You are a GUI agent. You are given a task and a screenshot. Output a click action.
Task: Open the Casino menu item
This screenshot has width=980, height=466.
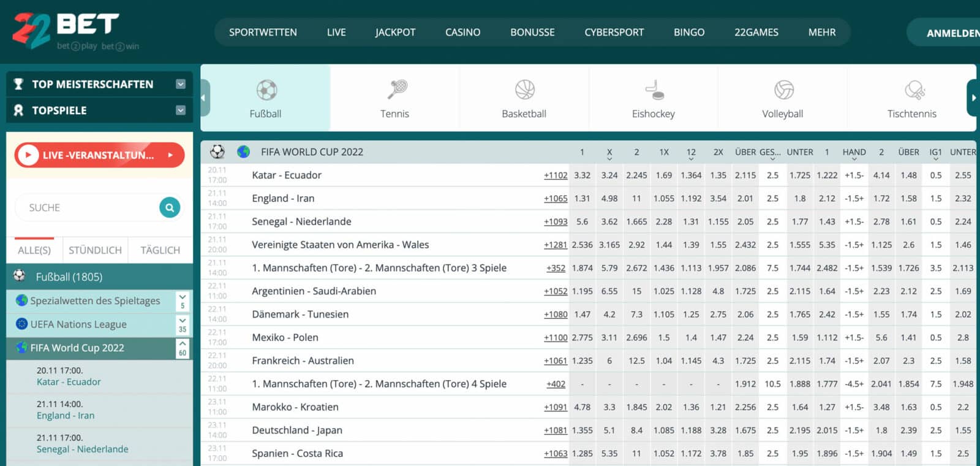[x=462, y=32]
